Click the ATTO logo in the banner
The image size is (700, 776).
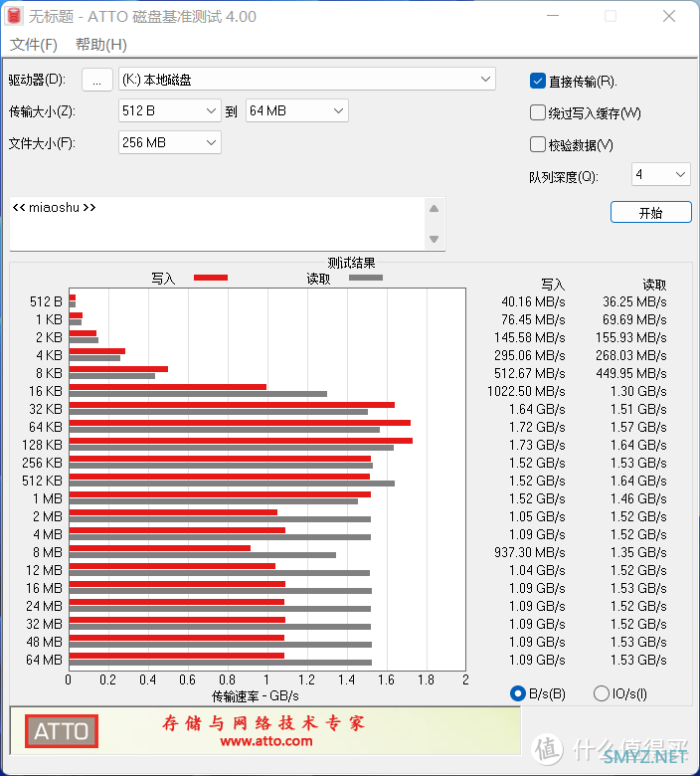62,731
